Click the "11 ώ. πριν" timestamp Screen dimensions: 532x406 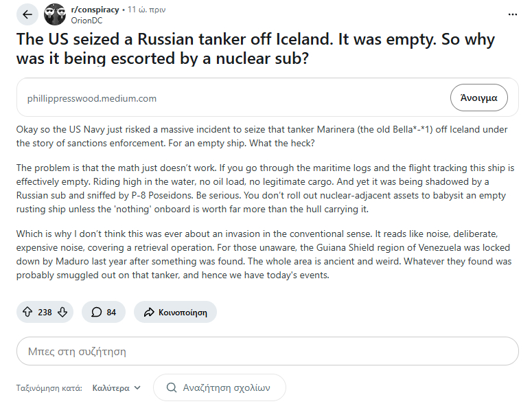146,10
